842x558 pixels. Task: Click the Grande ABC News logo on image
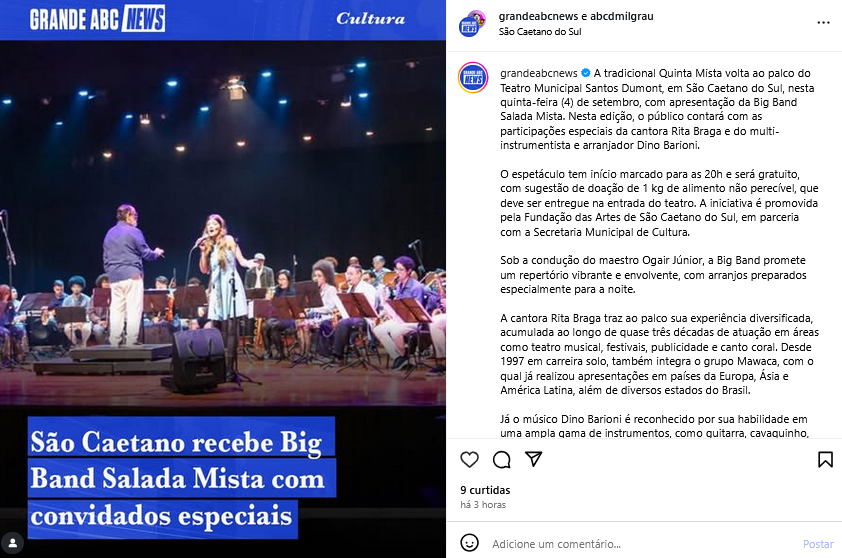click(x=97, y=19)
